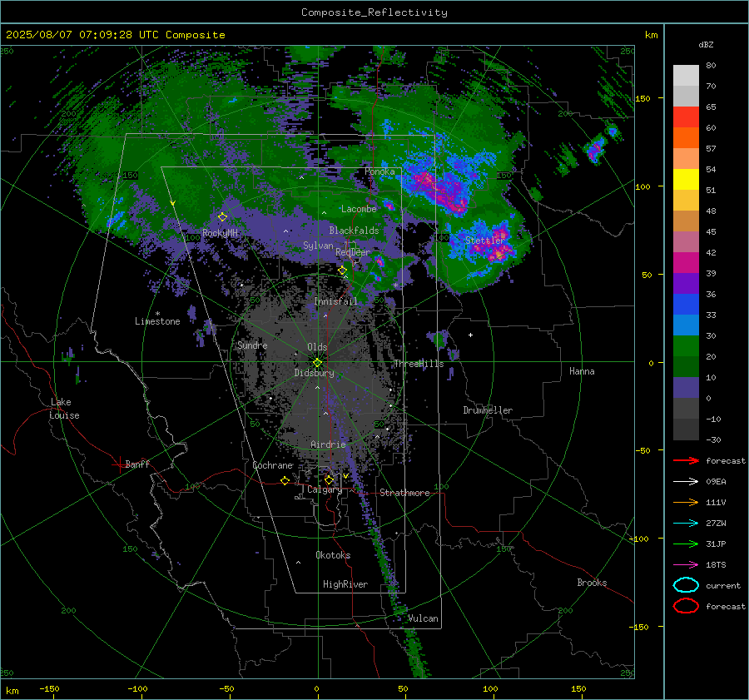Click the Cochrane label
The height and width of the screenshot is (700, 749).
click(x=272, y=465)
